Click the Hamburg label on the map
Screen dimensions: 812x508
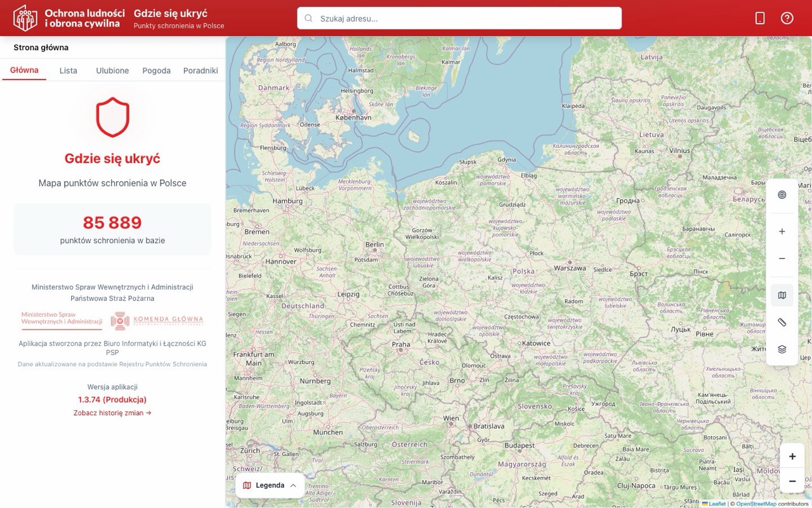[287, 201]
